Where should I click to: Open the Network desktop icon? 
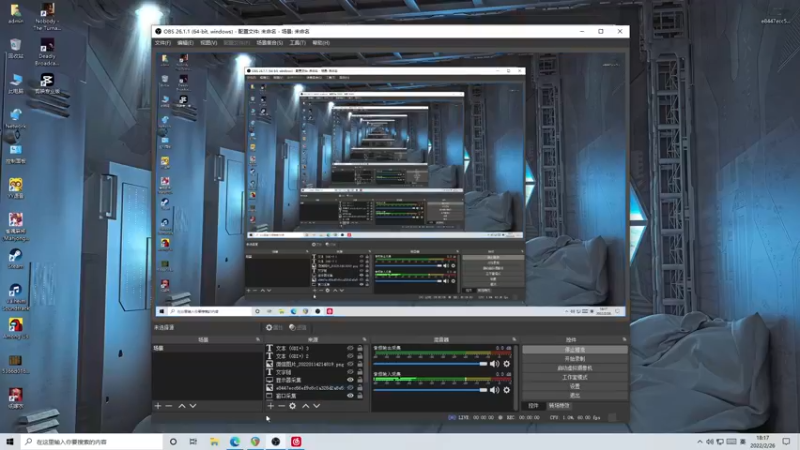click(x=15, y=118)
